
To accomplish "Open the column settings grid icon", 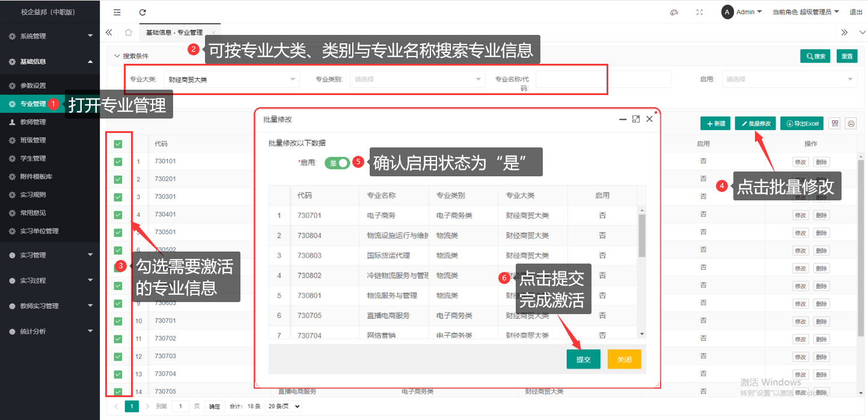I will [x=835, y=123].
